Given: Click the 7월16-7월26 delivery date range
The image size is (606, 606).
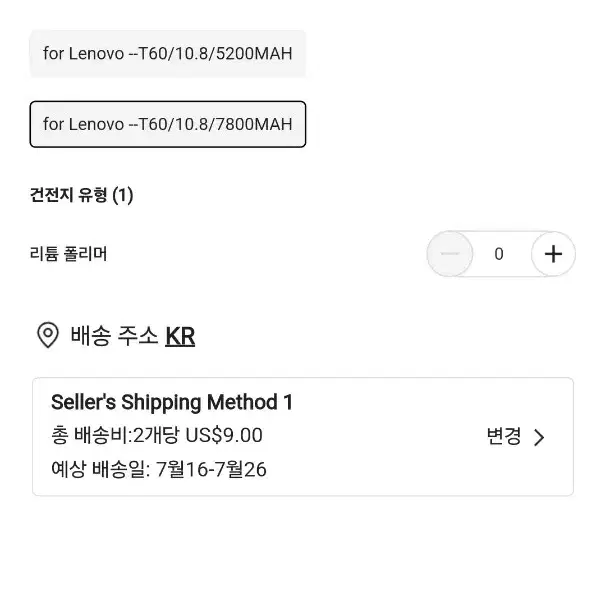Looking at the screenshot, I should tap(211, 470).
